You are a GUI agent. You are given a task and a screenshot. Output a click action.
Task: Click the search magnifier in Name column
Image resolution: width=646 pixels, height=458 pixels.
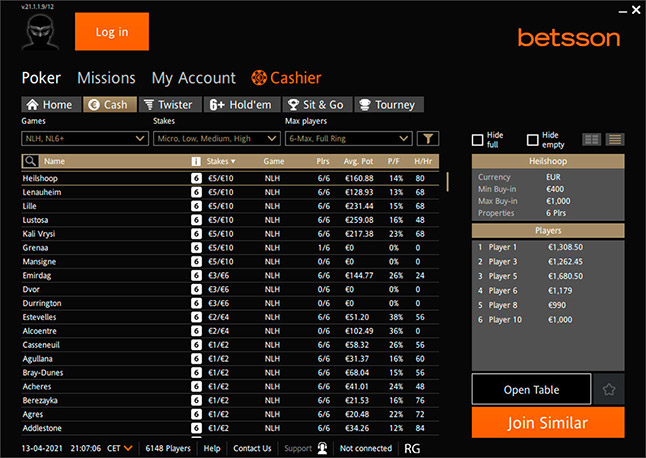pyautogui.click(x=30, y=161)
